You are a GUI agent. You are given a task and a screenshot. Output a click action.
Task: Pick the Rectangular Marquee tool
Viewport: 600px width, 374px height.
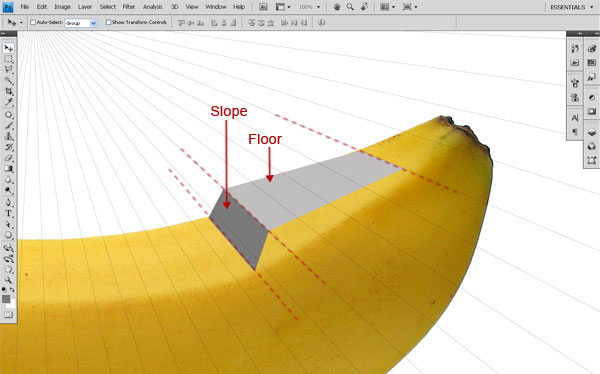click(x=8, y=59)
